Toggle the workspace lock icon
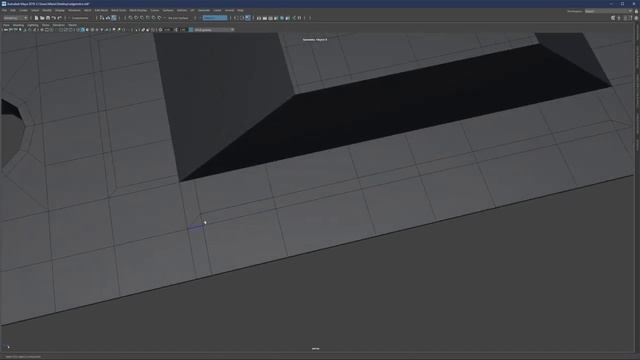640x360 pixels. click(x=636, y=11)
